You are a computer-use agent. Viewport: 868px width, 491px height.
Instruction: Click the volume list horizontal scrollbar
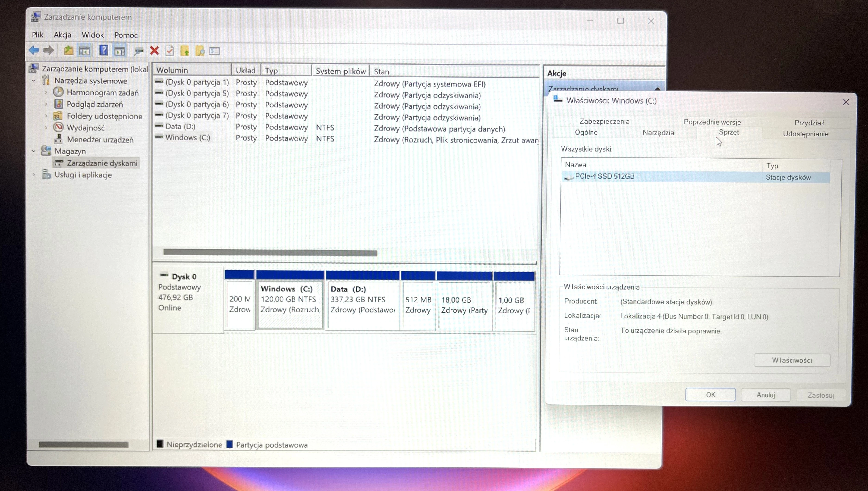click(x=270, y=253)
